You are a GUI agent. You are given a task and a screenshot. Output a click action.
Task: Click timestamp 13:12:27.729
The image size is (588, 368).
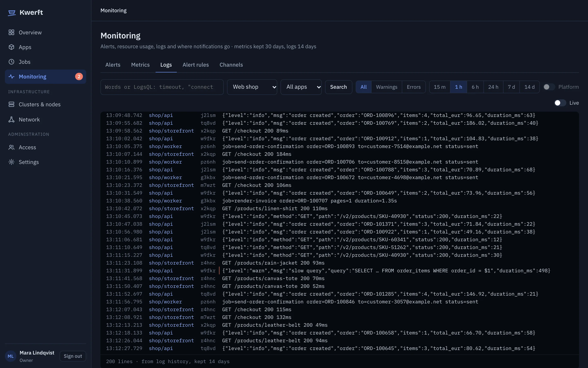click(x=124, y=348)
